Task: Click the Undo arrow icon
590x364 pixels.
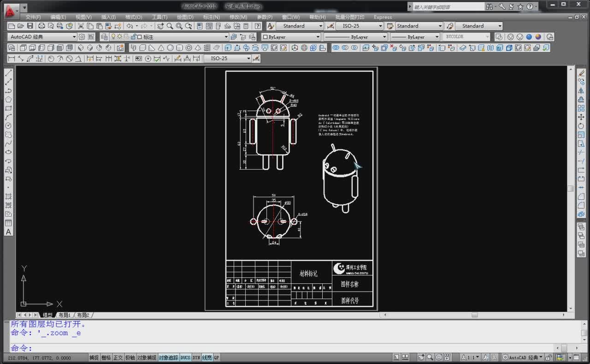Action: [130, 26]
